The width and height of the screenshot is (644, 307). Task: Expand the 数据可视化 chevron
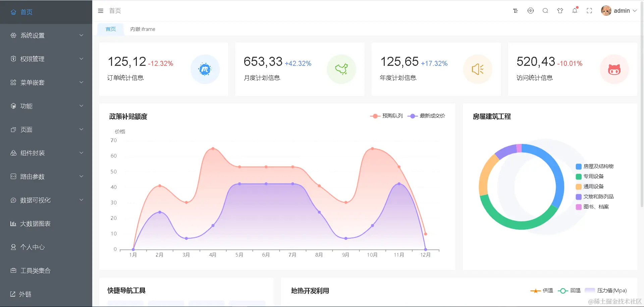pyautogui.click(x=81, y=200)
